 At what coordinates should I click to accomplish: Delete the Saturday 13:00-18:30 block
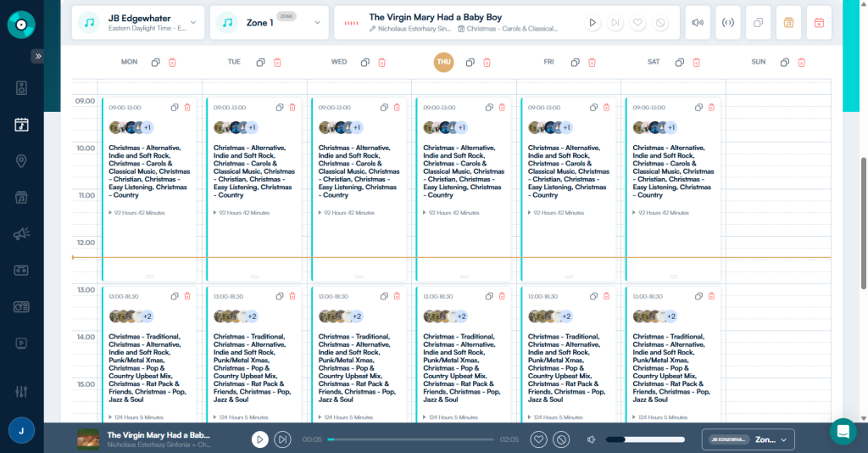[711, 296]
